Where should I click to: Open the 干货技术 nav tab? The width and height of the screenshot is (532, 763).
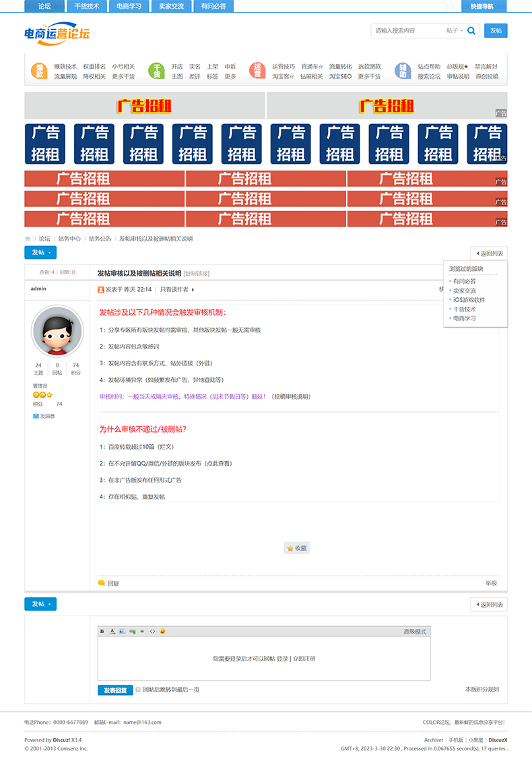87,6
